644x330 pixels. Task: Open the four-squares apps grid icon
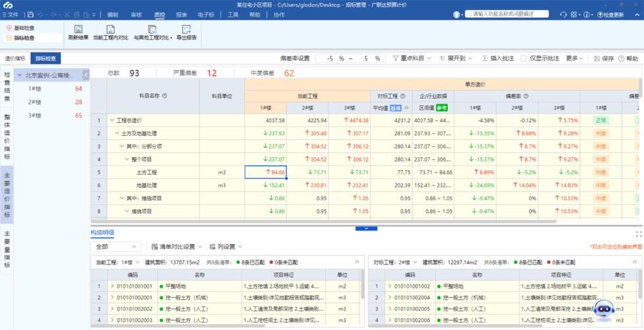573,15
